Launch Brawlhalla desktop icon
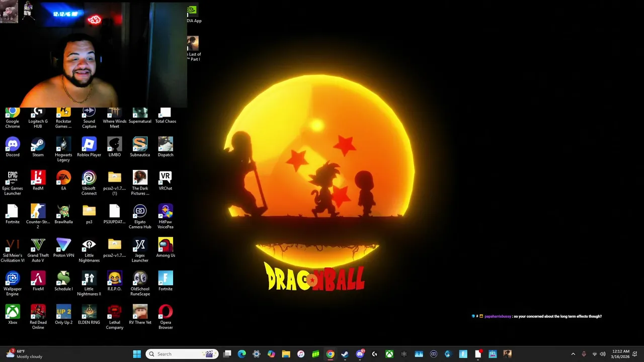 tap(63, 215)
